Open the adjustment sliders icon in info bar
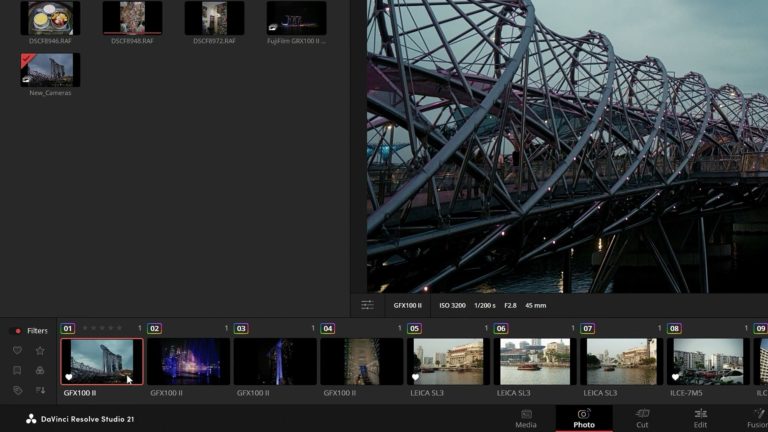The width and height of the screenshot is (768, 432). 367,305
